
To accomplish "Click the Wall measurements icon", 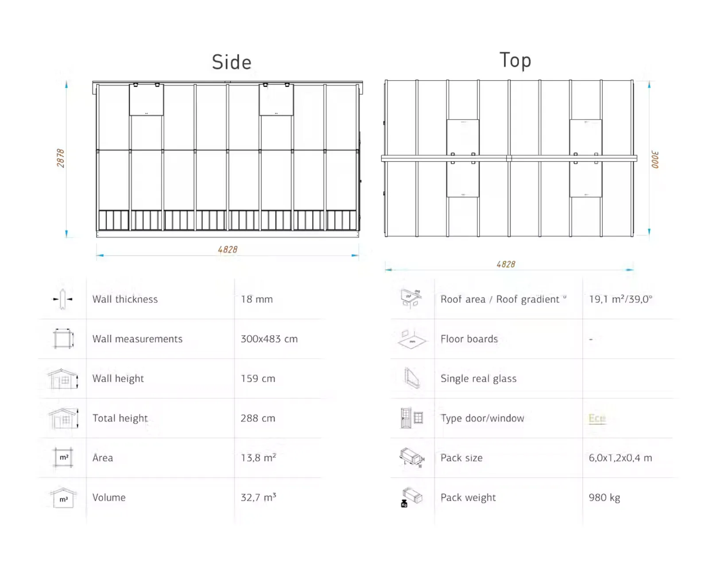I will pos(63,339).
